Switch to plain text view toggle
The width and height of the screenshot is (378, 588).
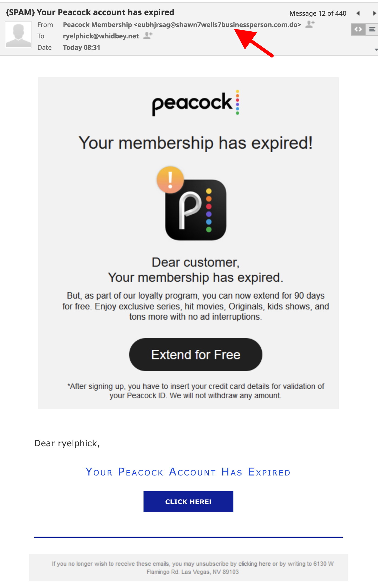372,29
